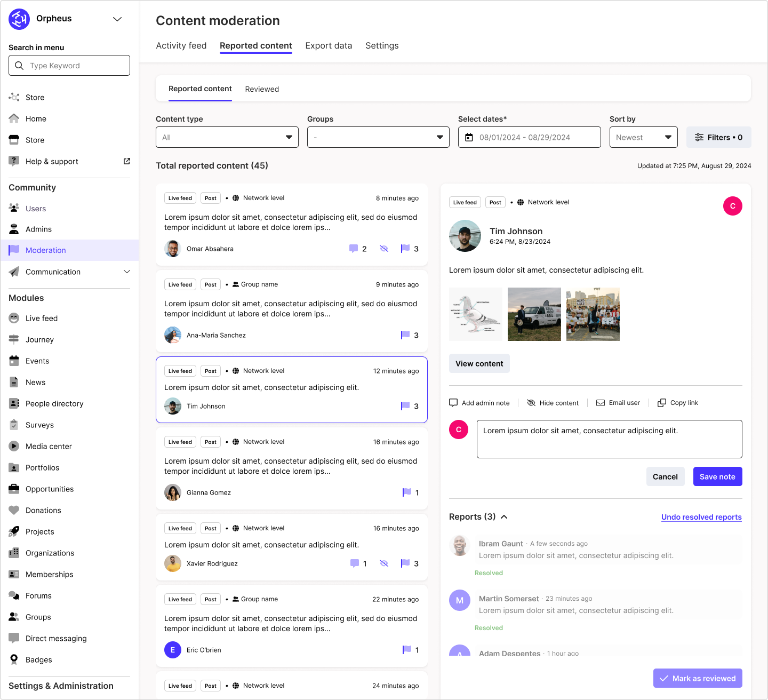Click the Type Keyword search field
Image resolution: width=768 pixels, height=700 pixels.
tap(69, 66)
